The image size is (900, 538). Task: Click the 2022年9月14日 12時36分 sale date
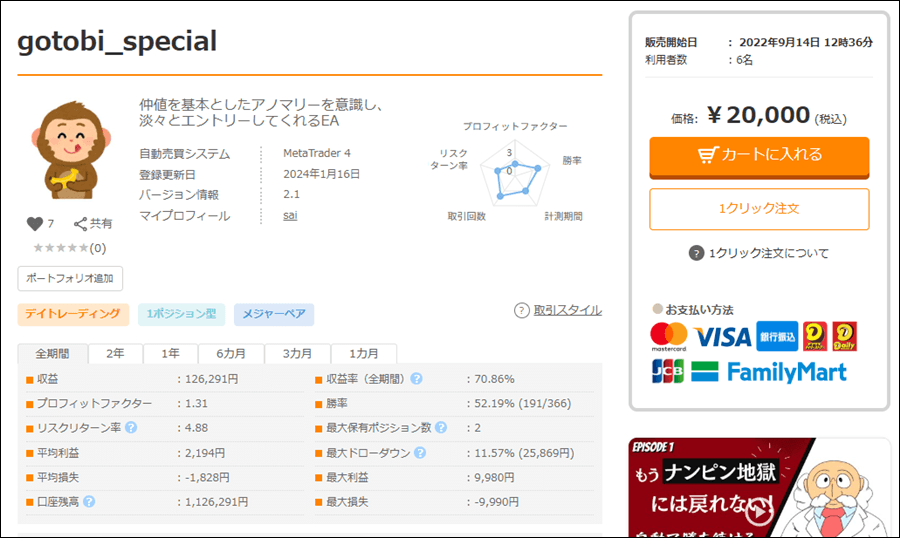click(806, 42)
